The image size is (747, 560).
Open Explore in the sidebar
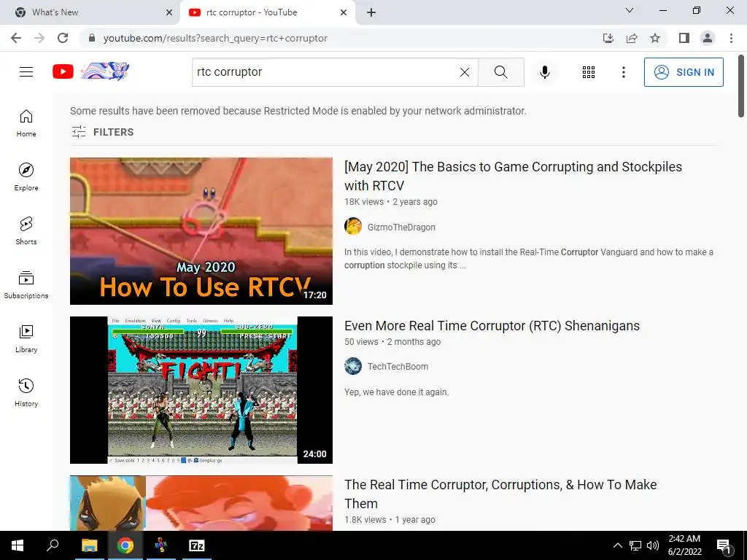tap(26, 177)
